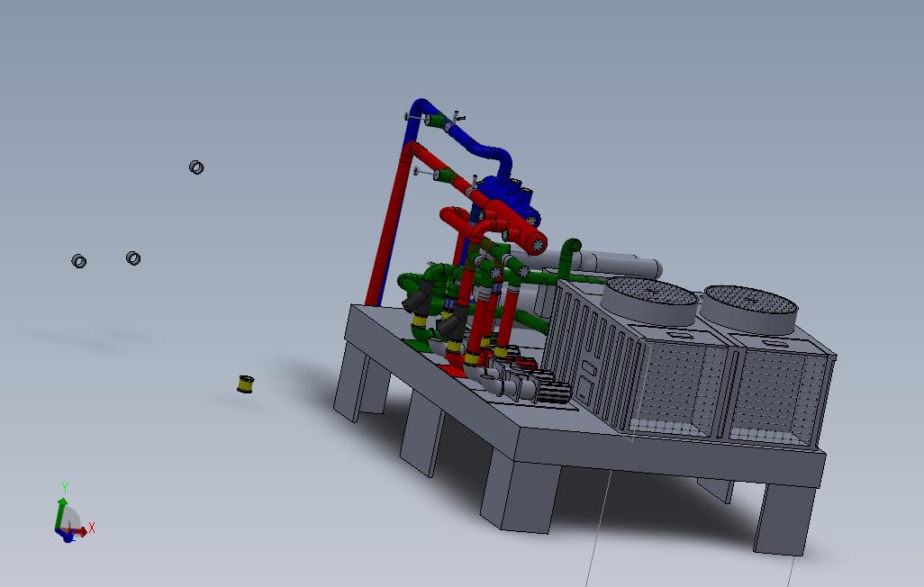The image size is (924, 587).
Task: Select the frontmost pump motor on the platform
Action: point(554,393)
